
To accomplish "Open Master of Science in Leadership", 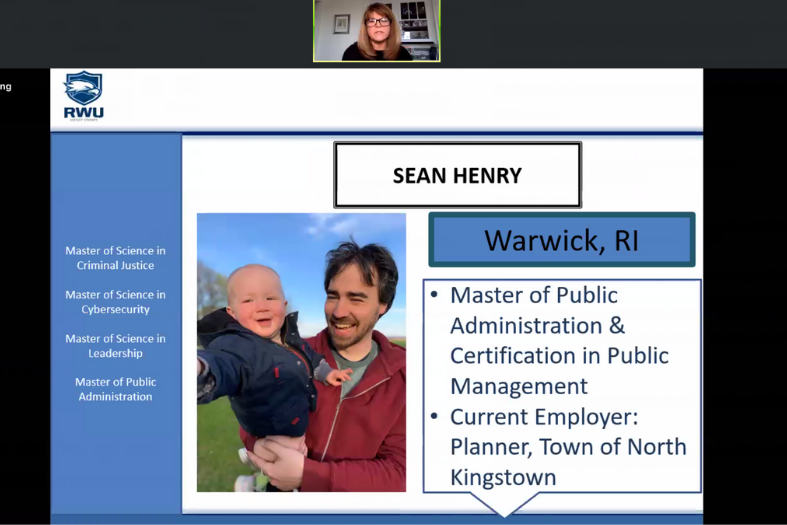I will [115, 346].
